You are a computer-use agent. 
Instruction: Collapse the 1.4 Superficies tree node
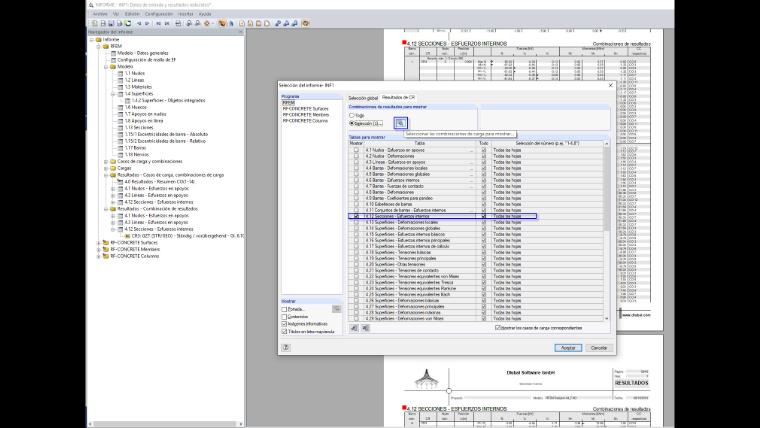(113, 94)
